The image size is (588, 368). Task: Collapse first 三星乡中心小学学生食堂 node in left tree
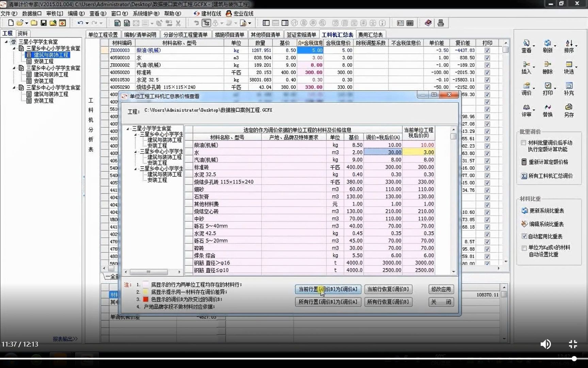(x=14, y=48)
